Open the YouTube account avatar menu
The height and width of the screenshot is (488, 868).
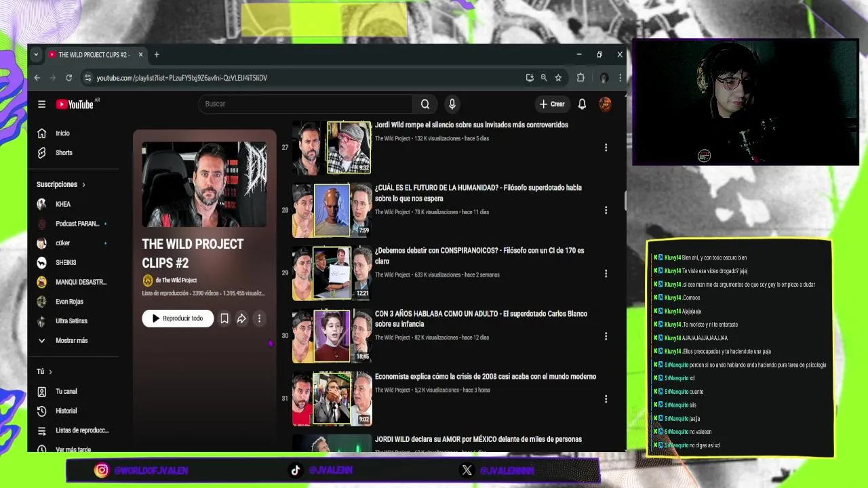click(605, 104)
